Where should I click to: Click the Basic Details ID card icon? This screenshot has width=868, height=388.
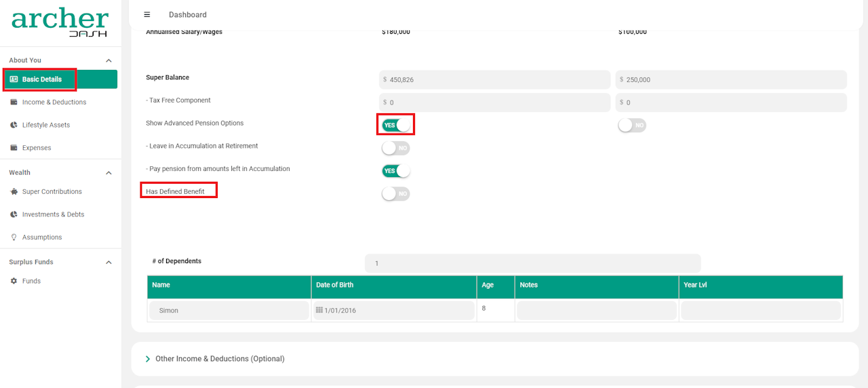click(14, 79)
